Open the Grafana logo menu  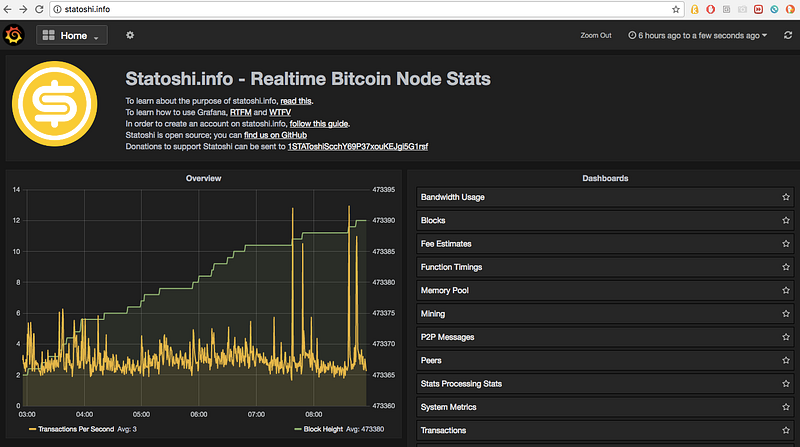pyautogui.click(x=14, y=35)
